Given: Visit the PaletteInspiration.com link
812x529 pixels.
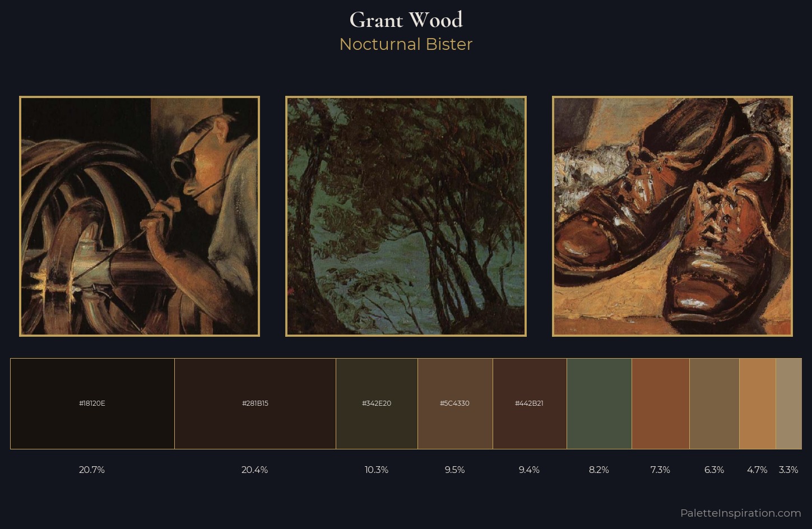Looking at the screenshot, I should click(x=740, y=513).
